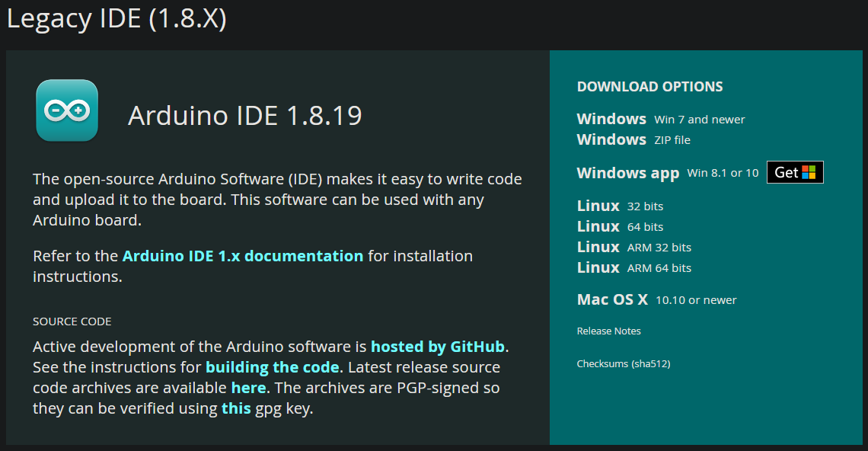Viewport: 868px width, 451px height.
Task: Download Mac OS X 10.10 or newer
Action: (x=656, y=299)
